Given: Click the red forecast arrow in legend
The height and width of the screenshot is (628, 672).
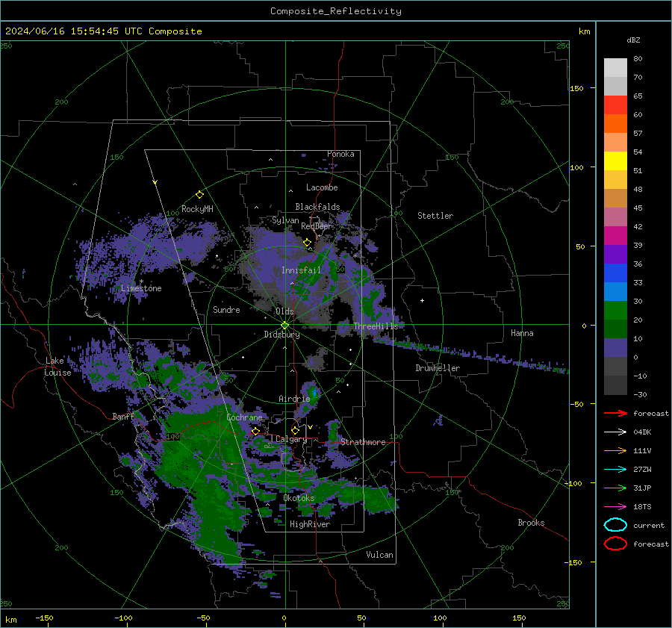Looking at the screenshot, I should [x=615, y=413].
